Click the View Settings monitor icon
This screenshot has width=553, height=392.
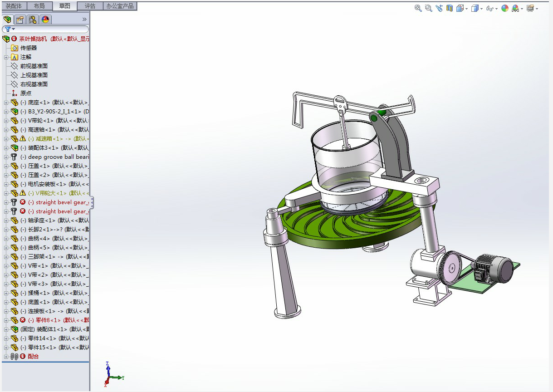click(530, 8)
